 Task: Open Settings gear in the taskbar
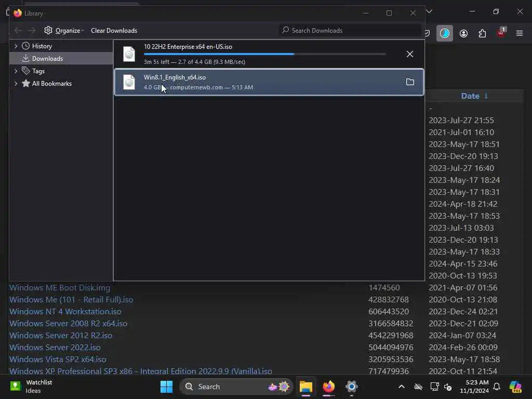352,387
